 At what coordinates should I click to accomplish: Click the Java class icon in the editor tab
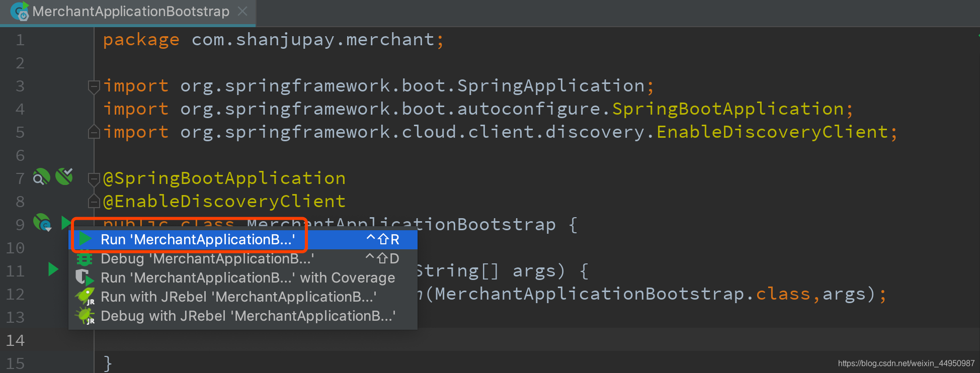click(x=20, y=11)
